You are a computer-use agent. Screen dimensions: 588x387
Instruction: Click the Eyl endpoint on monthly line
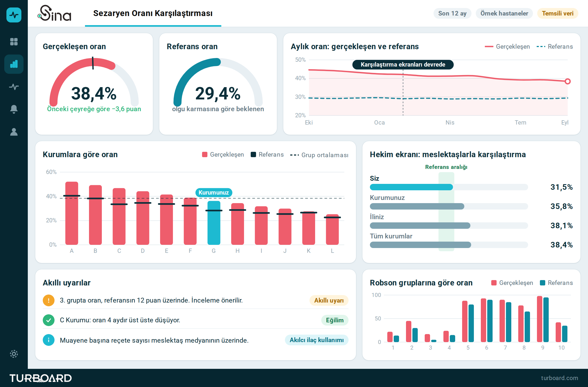pos(568,81)
